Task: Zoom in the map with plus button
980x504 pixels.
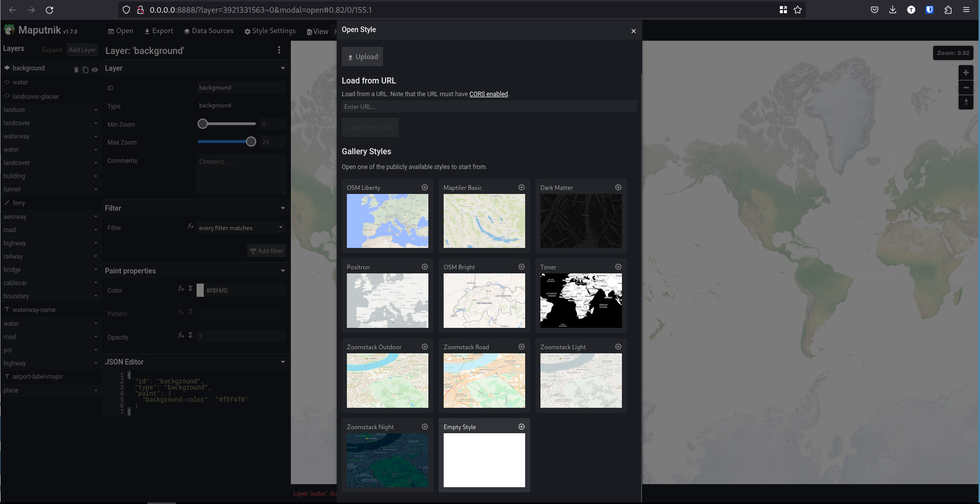Action: (966, 73)
